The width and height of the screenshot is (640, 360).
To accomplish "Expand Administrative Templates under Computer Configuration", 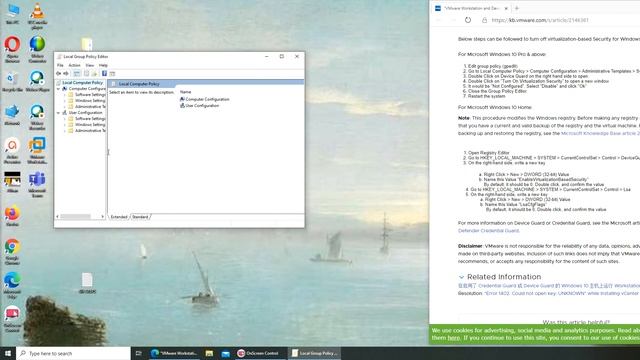I will pos(64,107).
